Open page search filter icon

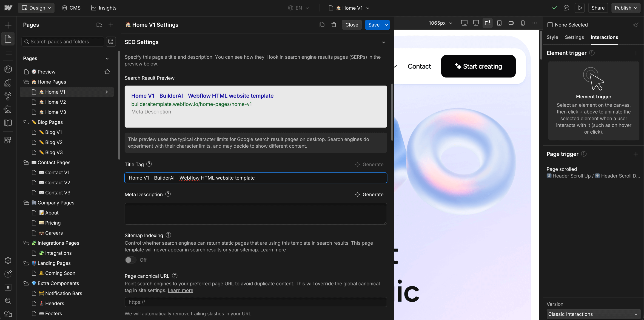coord(111,42)
